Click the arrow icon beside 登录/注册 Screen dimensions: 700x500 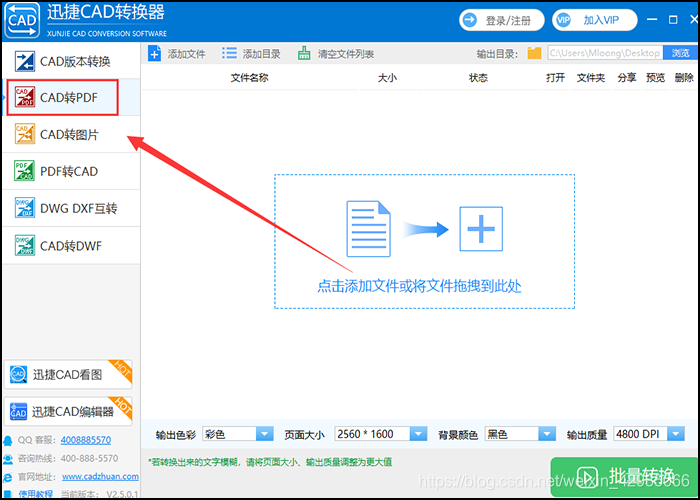pyautogui.click(x=470, y=21)
